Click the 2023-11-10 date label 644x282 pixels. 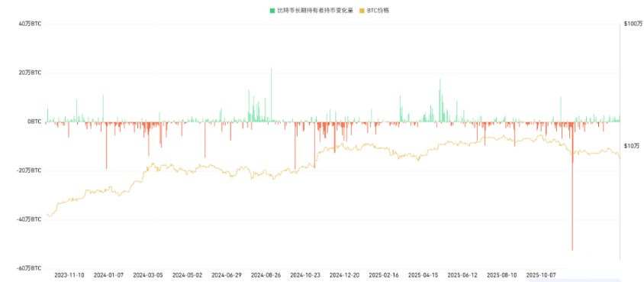point(69,274)
